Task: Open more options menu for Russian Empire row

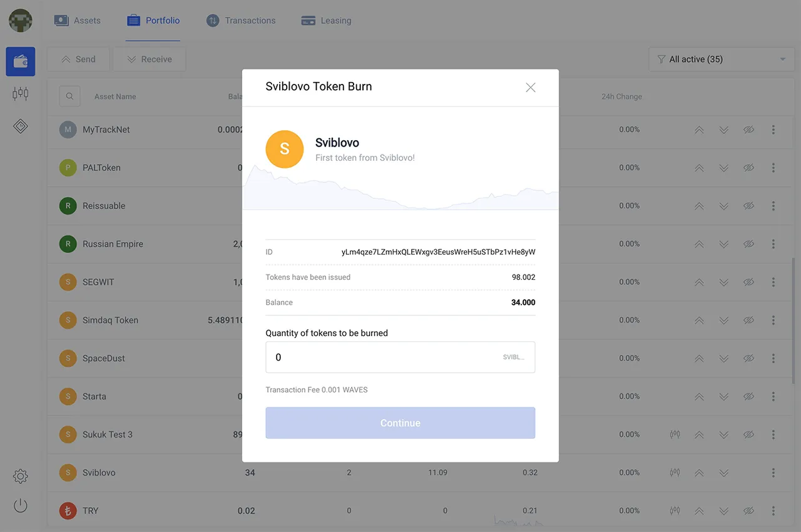Action: point(773,244)
